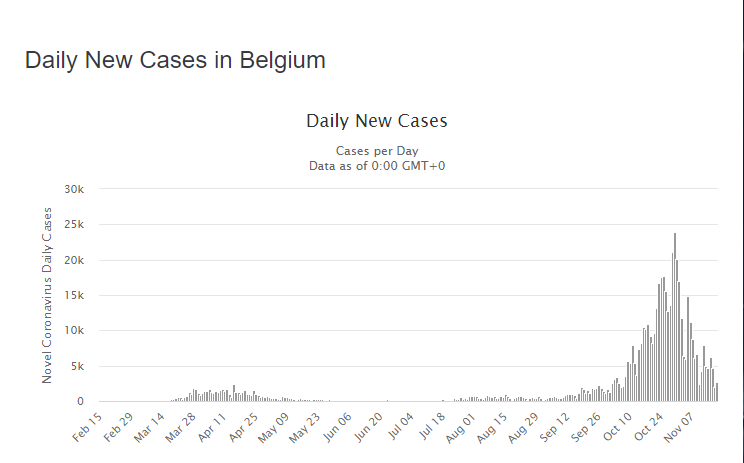Select the Apr 11 date label
Image resolution: width=744 pixels, height=463 pixels.
pyautogui.click(x=213, y=427)
